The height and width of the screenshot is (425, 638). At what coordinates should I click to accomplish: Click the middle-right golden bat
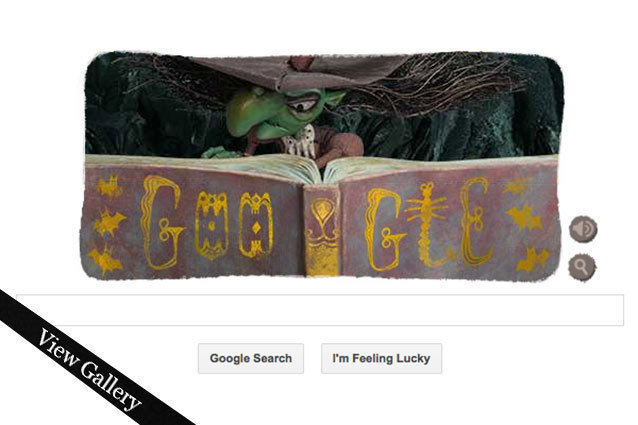click(x=524, y=217)
